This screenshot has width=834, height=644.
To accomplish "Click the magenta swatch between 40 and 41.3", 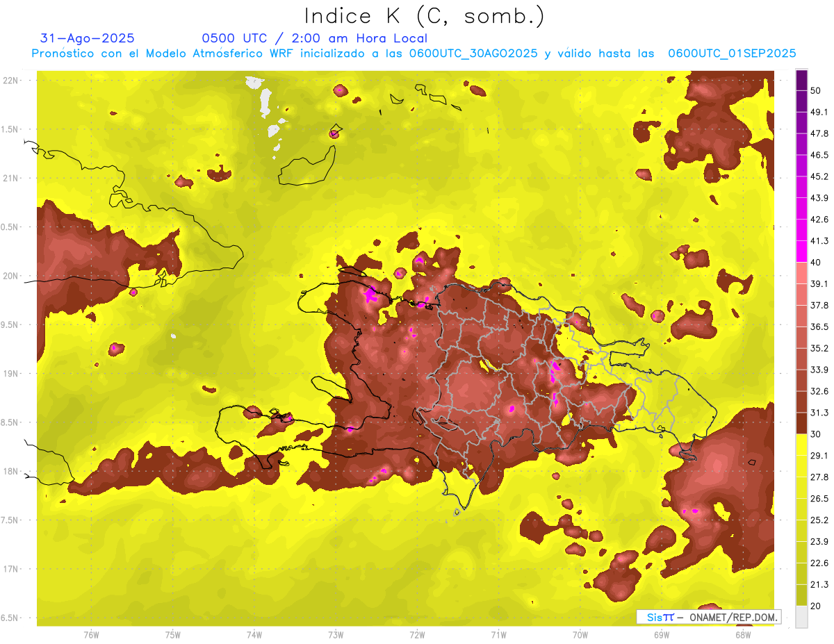I will [801, 251].
